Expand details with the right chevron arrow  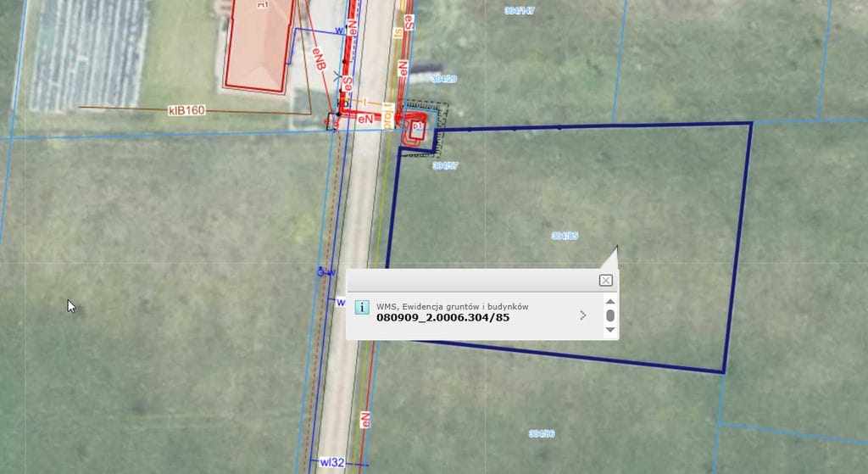pyautogui.click(x=582, y=315)
